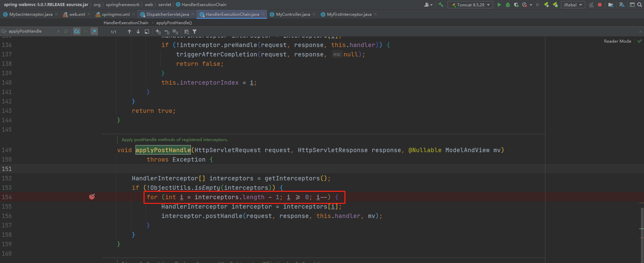Screen dimensions: 644x263
Task: Toggle Regex (.*) search option
Action: 94,31
